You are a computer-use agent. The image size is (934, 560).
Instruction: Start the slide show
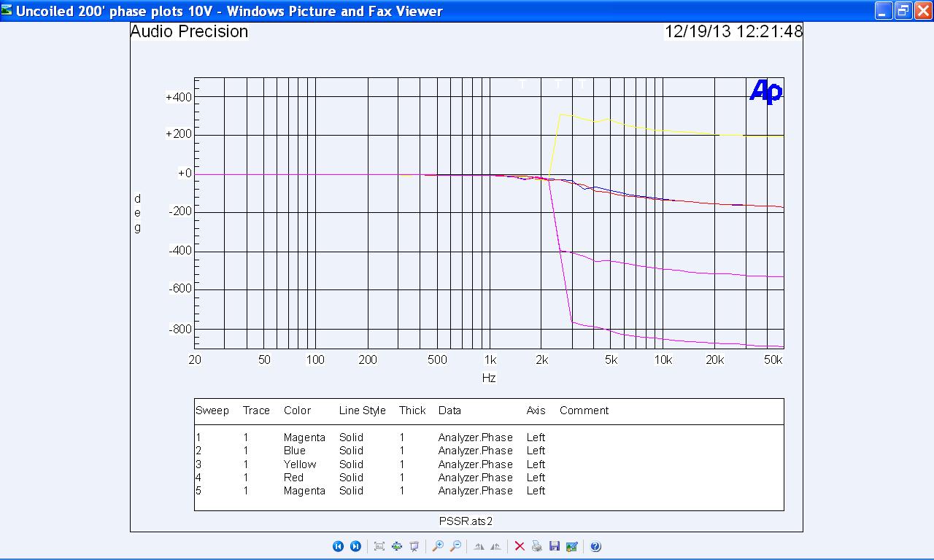414,546
